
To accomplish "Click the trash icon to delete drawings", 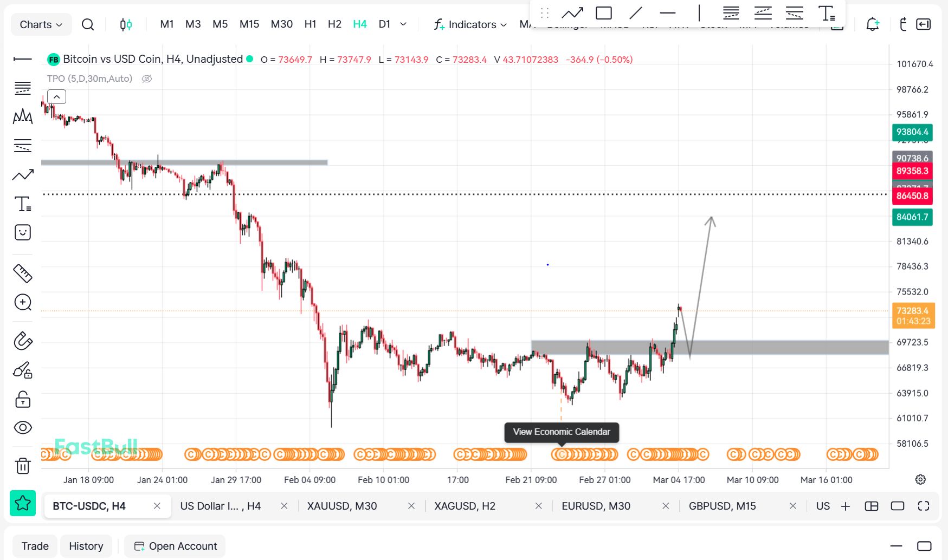I will [23, 466].
